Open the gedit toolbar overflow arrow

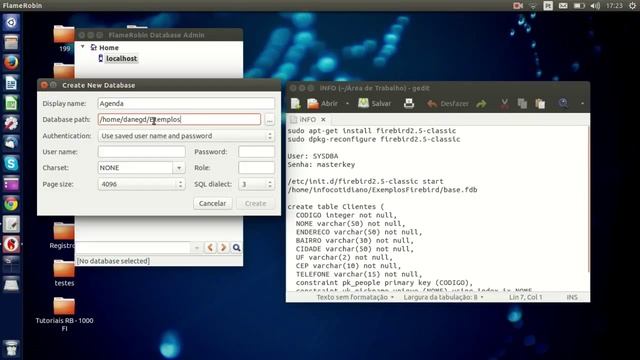point(582,104)
